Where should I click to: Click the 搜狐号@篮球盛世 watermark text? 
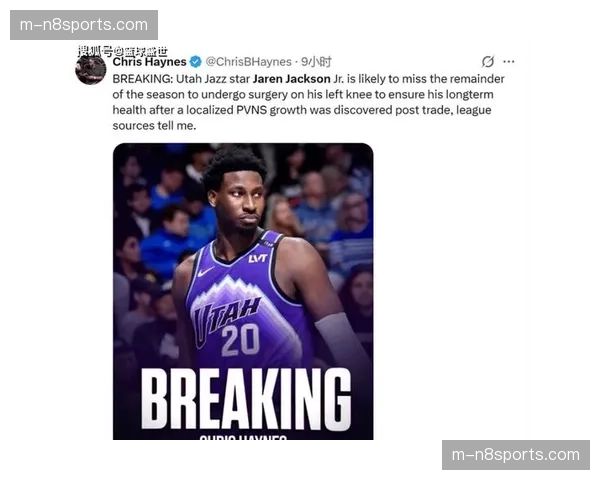click(x=122, y=51)
